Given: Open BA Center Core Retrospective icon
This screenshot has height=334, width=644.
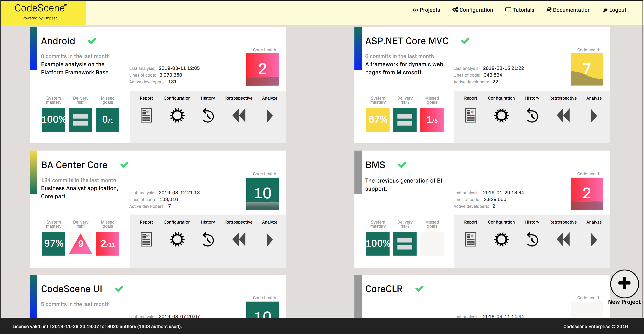Looking at the screenshot, I should click(239, 239).
